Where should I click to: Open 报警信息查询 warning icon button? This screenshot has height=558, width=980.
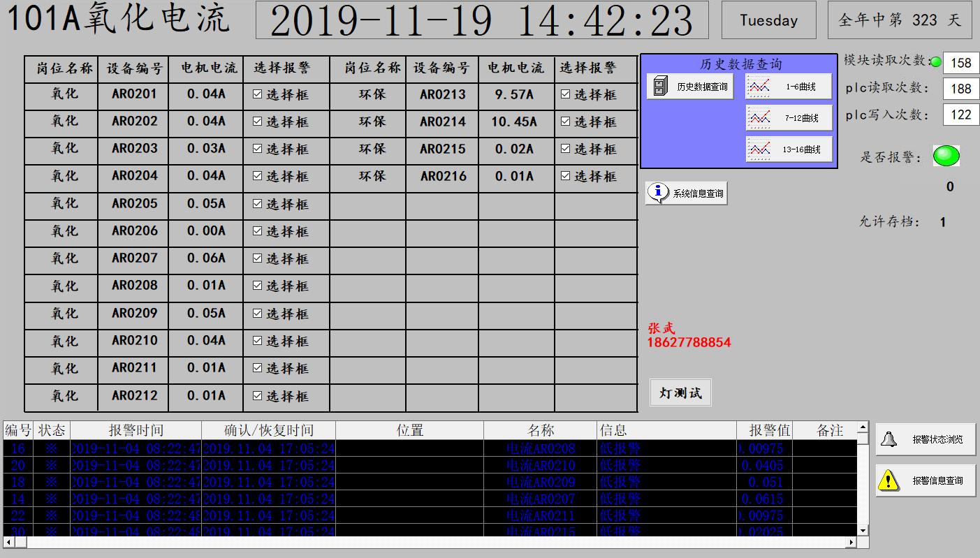(926, 480)
